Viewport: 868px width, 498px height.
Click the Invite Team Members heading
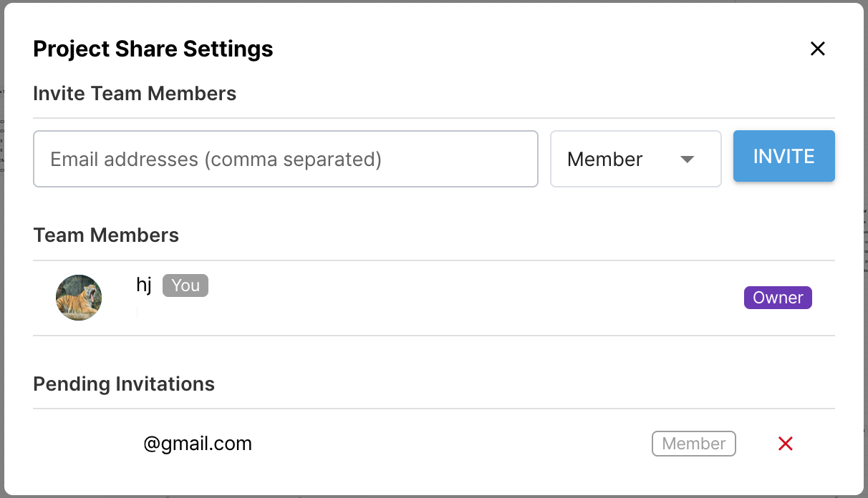point(135,94)
